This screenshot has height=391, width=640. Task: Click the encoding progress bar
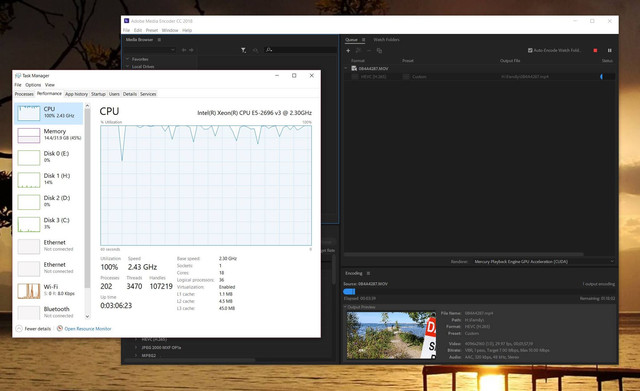(479, 291)
